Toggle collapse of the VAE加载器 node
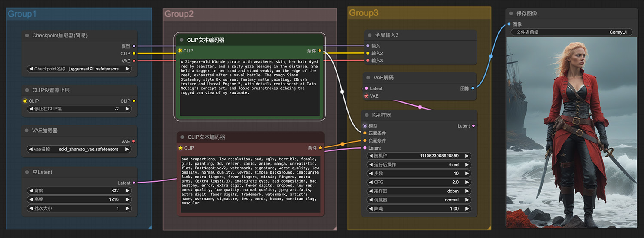This screenshot has width=644, height=238. [27, 131]
